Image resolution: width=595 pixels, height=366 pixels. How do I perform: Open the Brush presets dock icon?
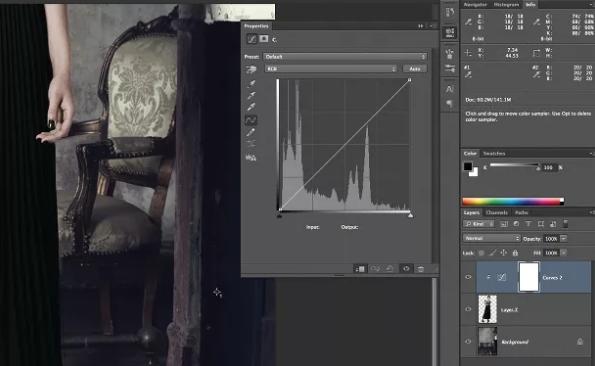coord(450,54)
